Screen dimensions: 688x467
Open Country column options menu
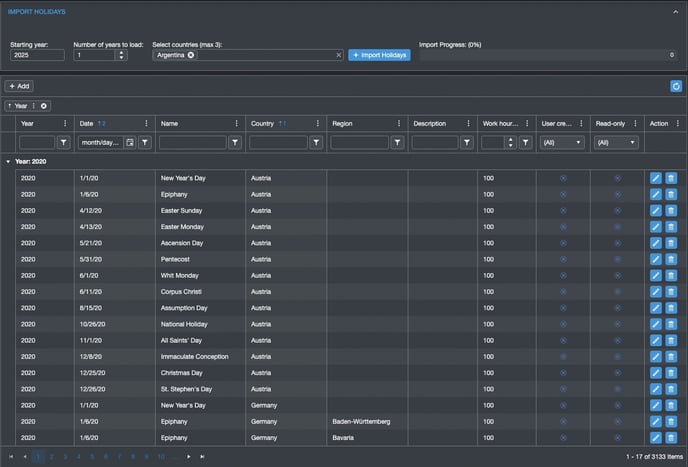tap(317, 124)
